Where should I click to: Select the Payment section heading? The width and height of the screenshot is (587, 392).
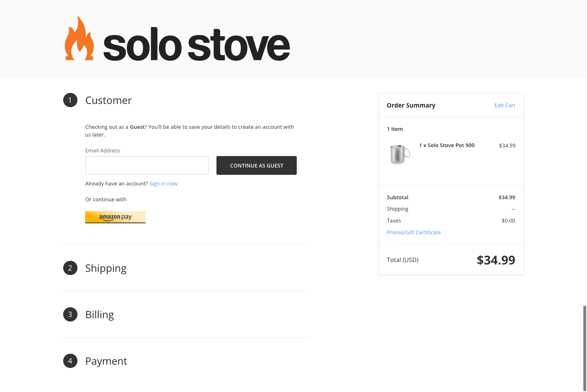106,361
